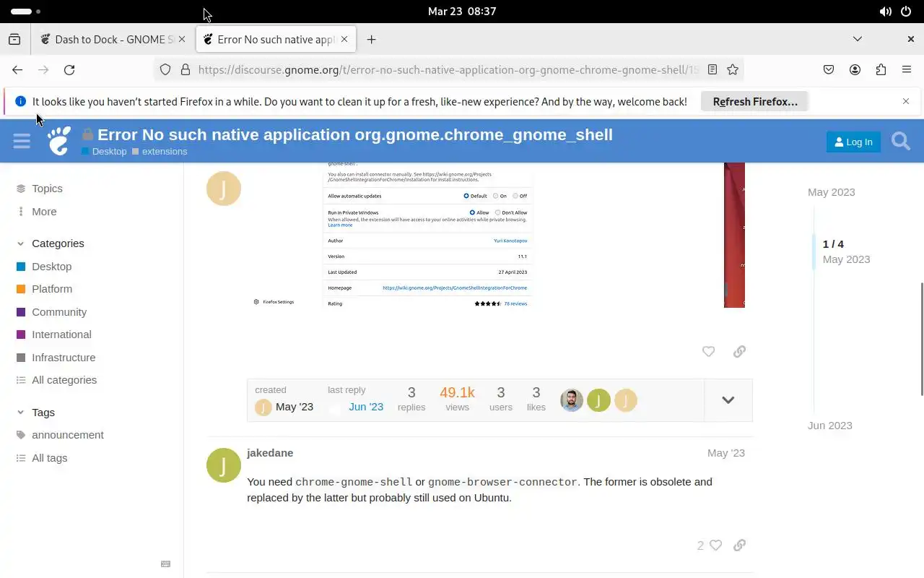Close the Dash to Dock tab
924x578 pixels.
tap(181, 40)
